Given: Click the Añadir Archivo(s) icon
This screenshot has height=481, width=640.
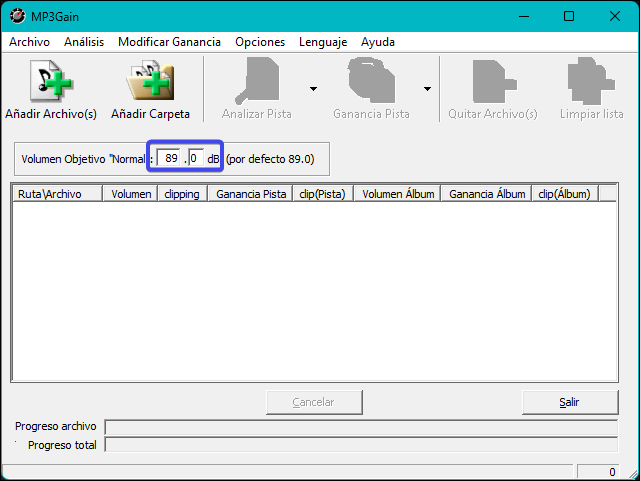Looking at the screenshot, I should pyautogui.click(x=51, y=81).
